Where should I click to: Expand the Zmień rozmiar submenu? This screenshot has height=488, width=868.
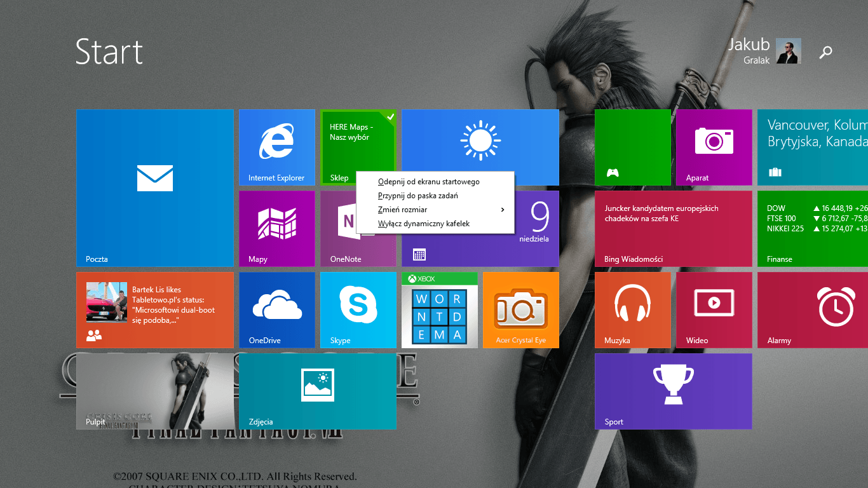435,210
